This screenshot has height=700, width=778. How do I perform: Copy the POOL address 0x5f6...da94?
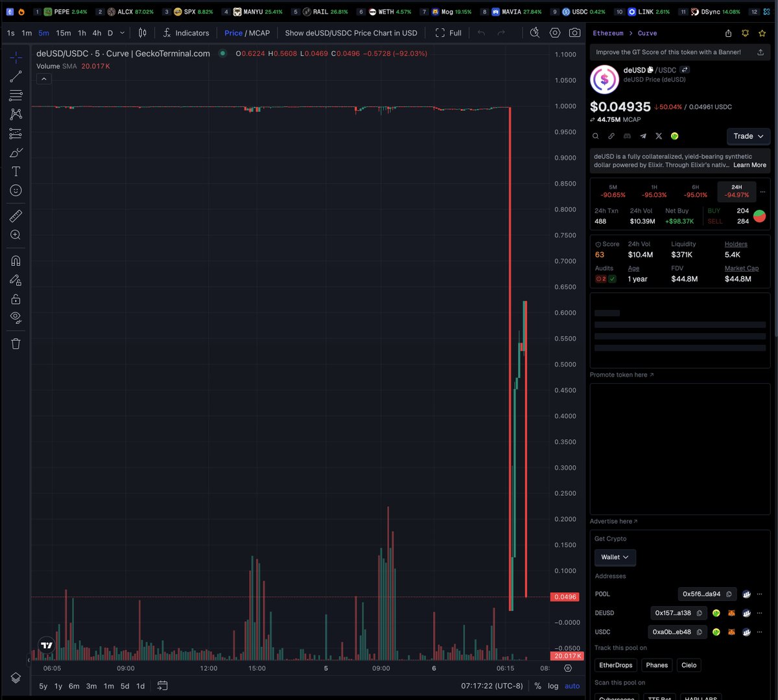(729, 594)
